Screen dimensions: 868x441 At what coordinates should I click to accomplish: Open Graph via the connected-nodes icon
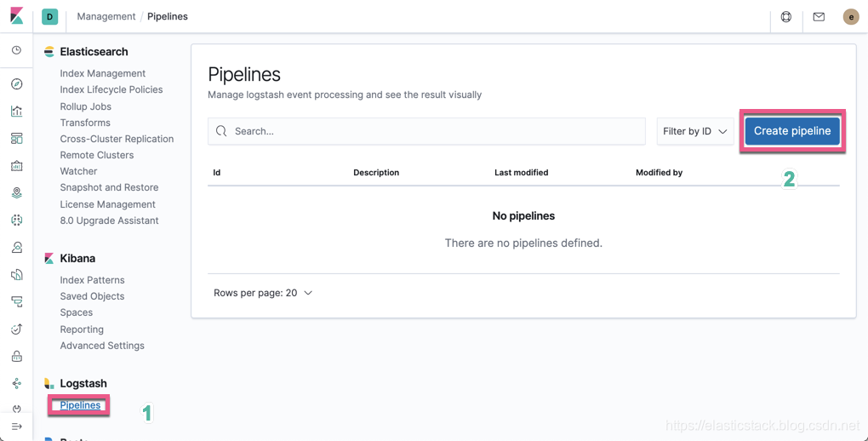[17, 383]
